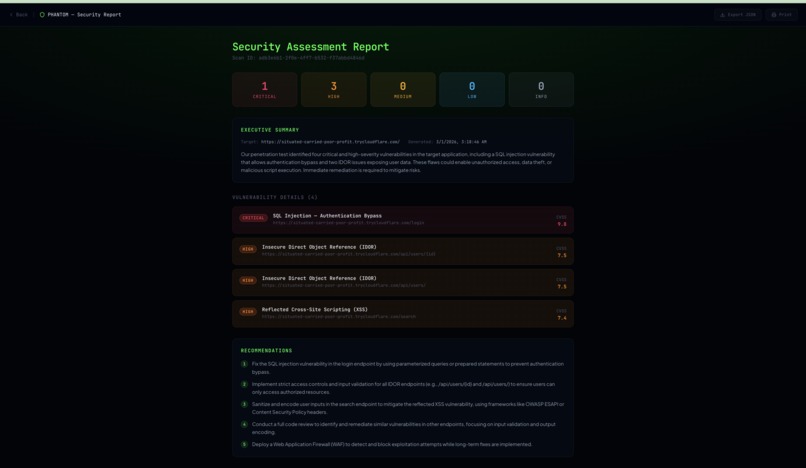Click the download icon in Export JSON

coord(722,15)
